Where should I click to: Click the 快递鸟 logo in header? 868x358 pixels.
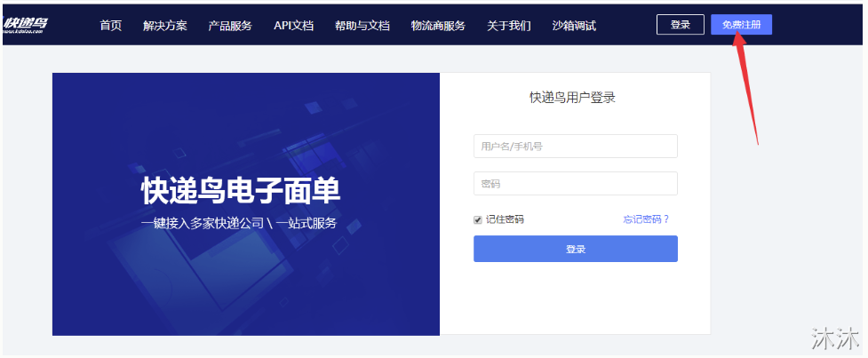[26, 24]
